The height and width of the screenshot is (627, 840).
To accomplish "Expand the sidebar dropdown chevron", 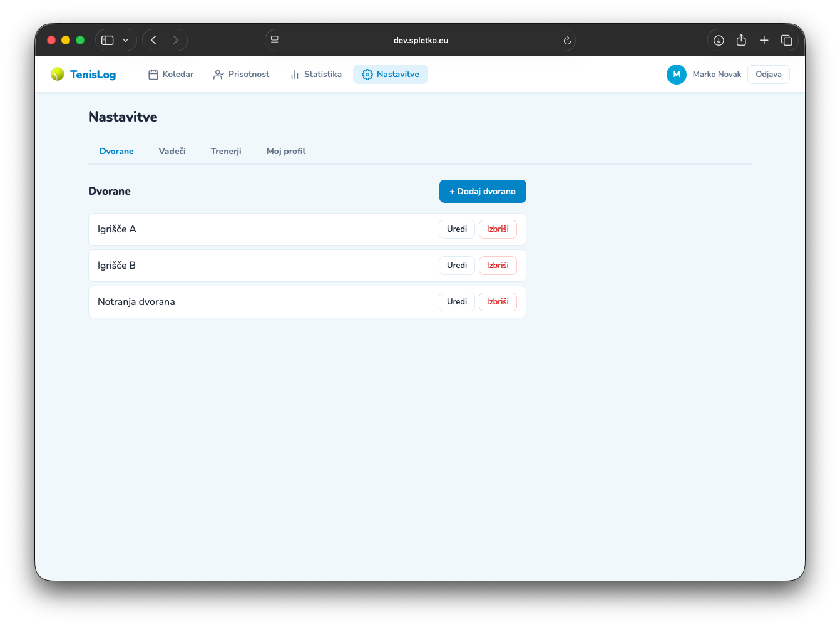I will (x=125, y=40).
